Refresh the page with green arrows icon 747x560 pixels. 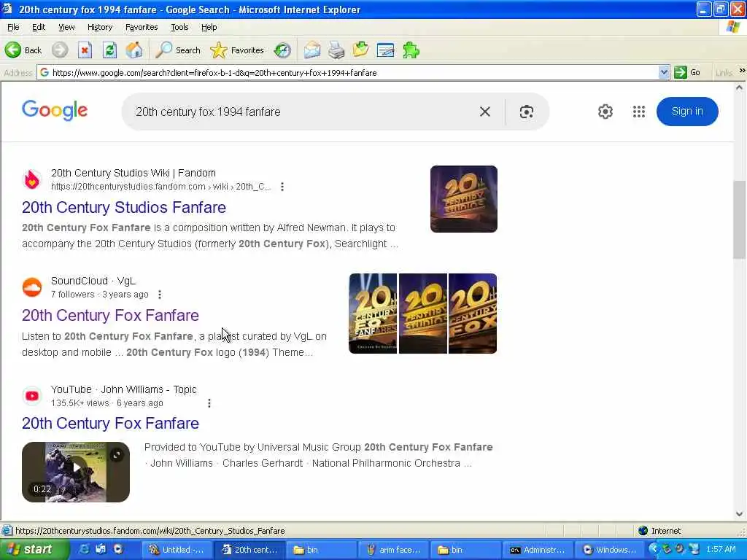109,50
